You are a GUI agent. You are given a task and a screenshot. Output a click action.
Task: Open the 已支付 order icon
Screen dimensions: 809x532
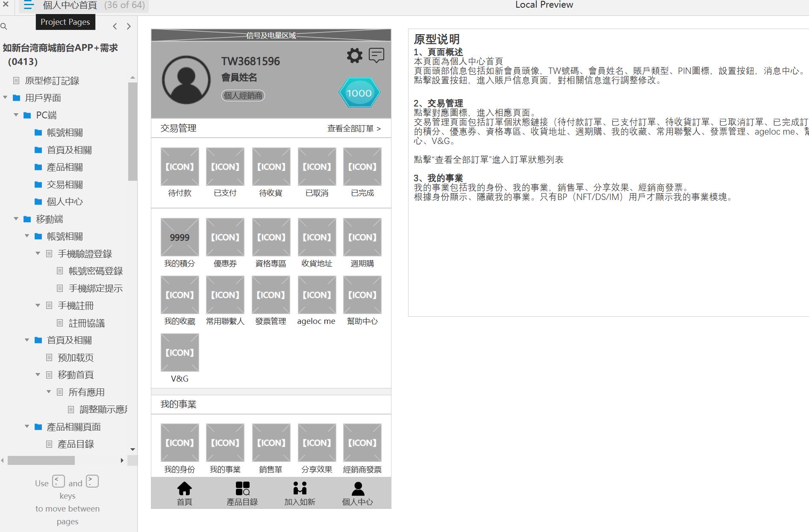coord(225,167)
